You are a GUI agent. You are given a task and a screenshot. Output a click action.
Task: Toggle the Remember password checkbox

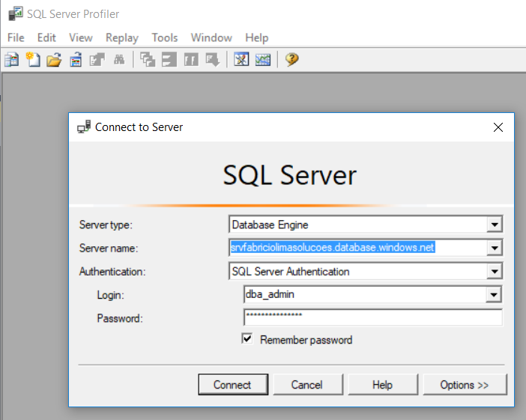(x=247, y=339)
